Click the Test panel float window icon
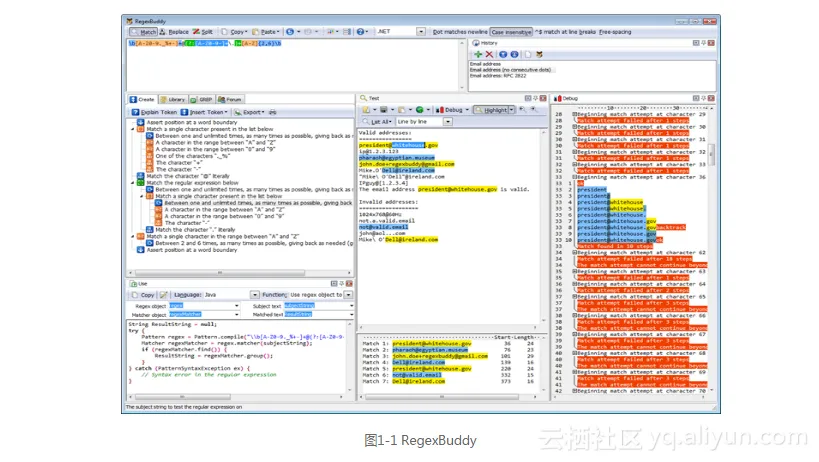This screenshot has height=462, width=819. point(528,98)
